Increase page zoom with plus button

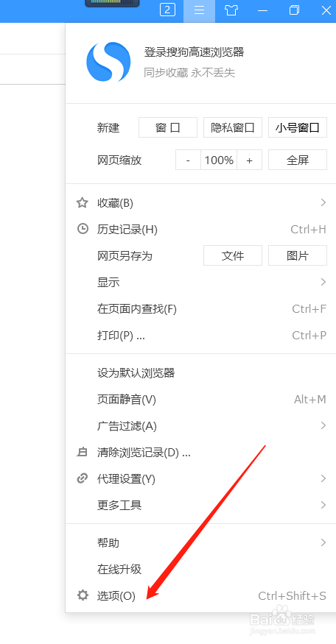coord(249,160)
